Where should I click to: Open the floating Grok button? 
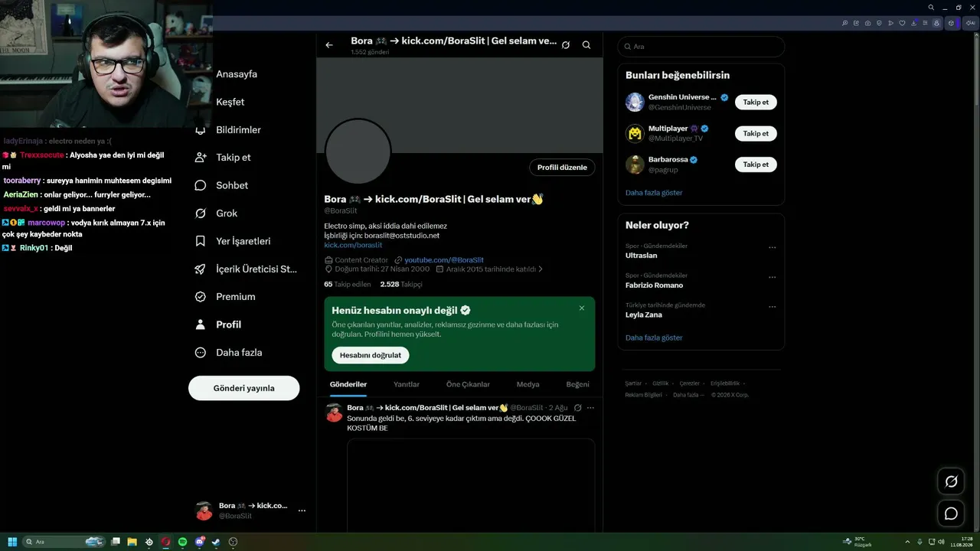[951, 481]
